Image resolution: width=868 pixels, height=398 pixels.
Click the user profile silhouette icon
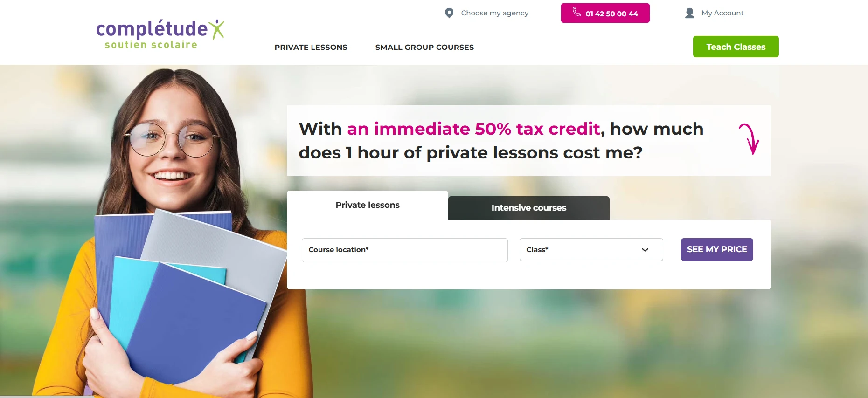pyautogui.click(x=689, y=13)
